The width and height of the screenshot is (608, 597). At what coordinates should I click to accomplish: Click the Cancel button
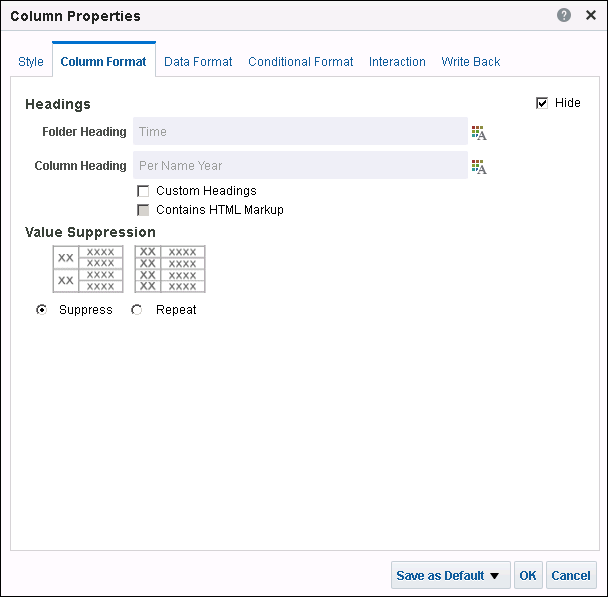(x=571, y=576)
